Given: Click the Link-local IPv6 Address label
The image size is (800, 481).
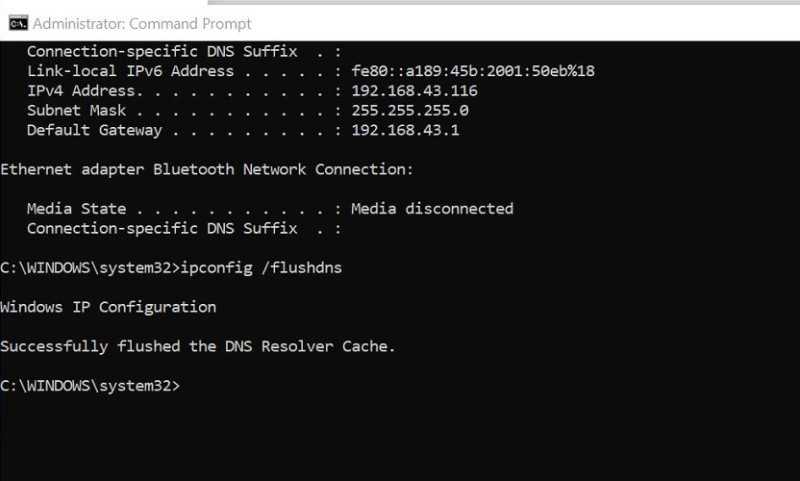Looking at the screenshot, I should [131, 71].
